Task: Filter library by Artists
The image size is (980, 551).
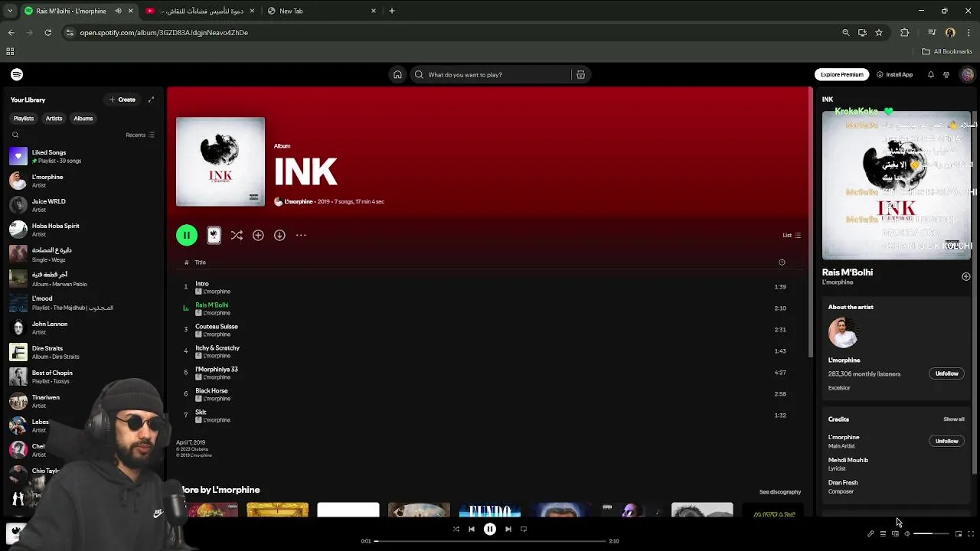Action: pyautogui.click(x=54, y=119)
